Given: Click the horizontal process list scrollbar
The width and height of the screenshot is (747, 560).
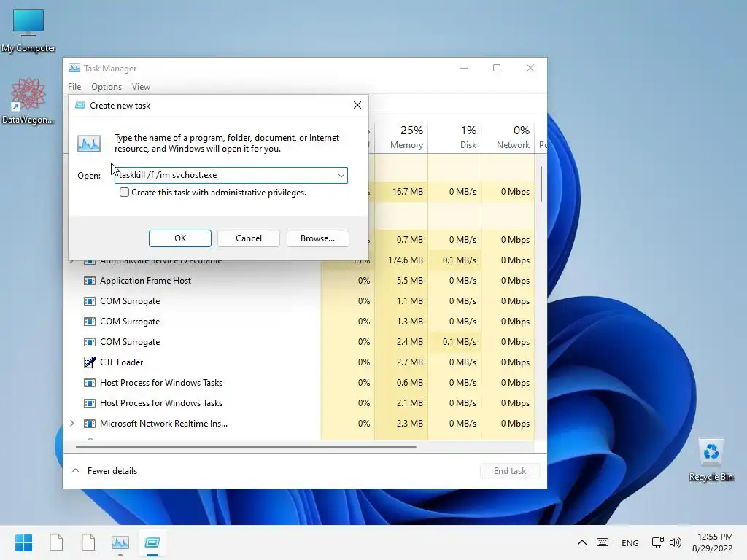Looking at the screenshot, I should (246, 447).
